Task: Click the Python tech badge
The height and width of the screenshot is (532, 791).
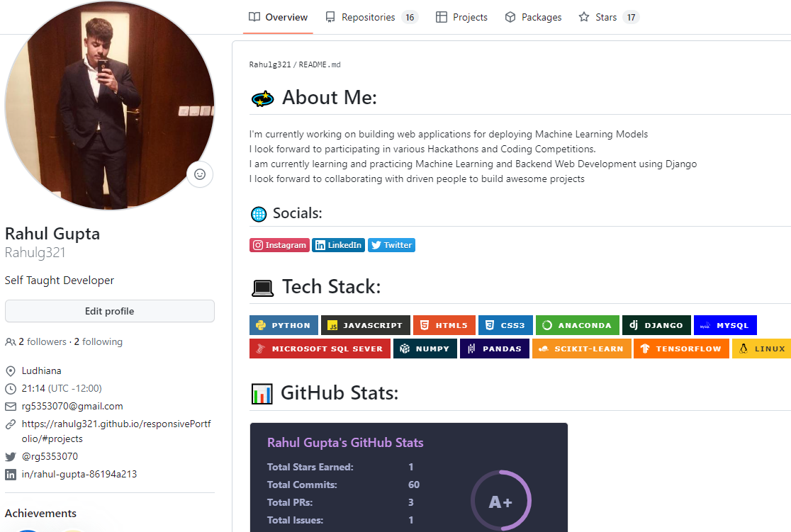Action: pyautogui.click(x=284, y=325)
